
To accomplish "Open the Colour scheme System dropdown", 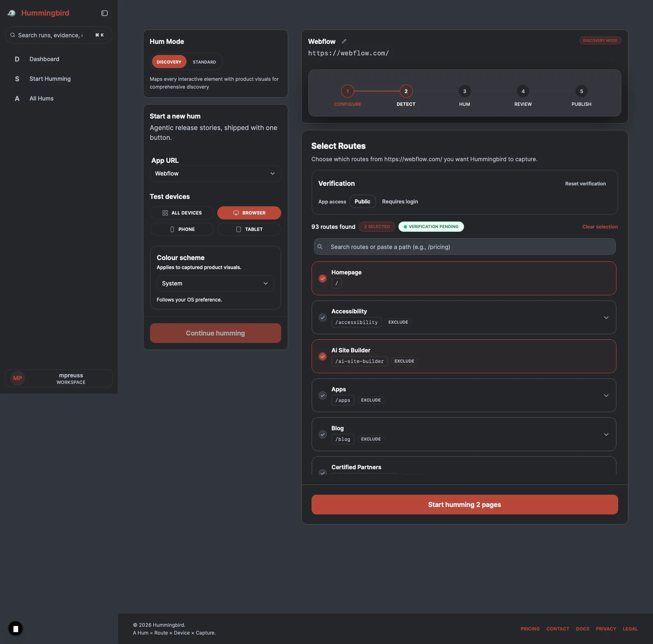I will point(215,283).
